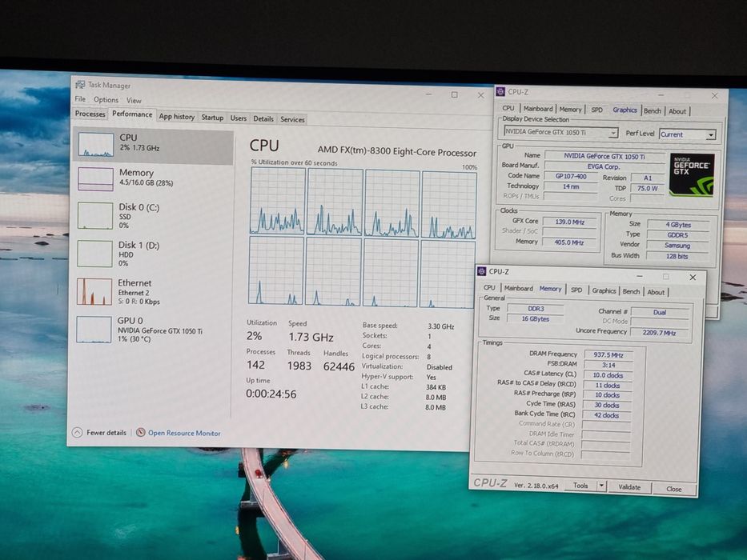Viewport: 747px width, 560px height.
Task: Open the Perf Level Current dropdown
Action: [688, 134]
